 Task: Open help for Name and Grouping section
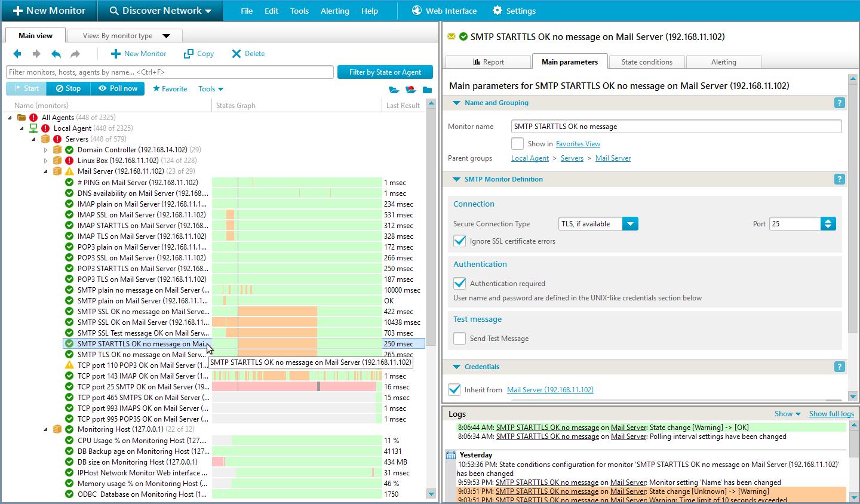click(839, 103)
